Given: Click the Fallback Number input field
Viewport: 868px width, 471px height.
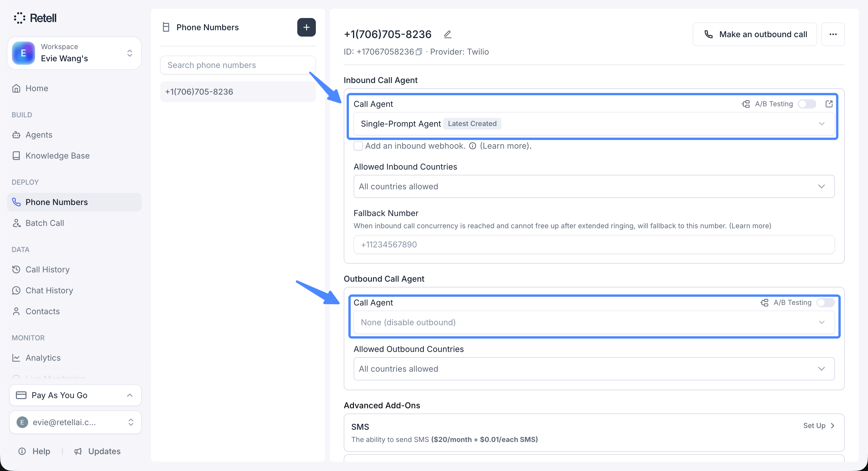Looking at the screenshot, I should (594, 245).
